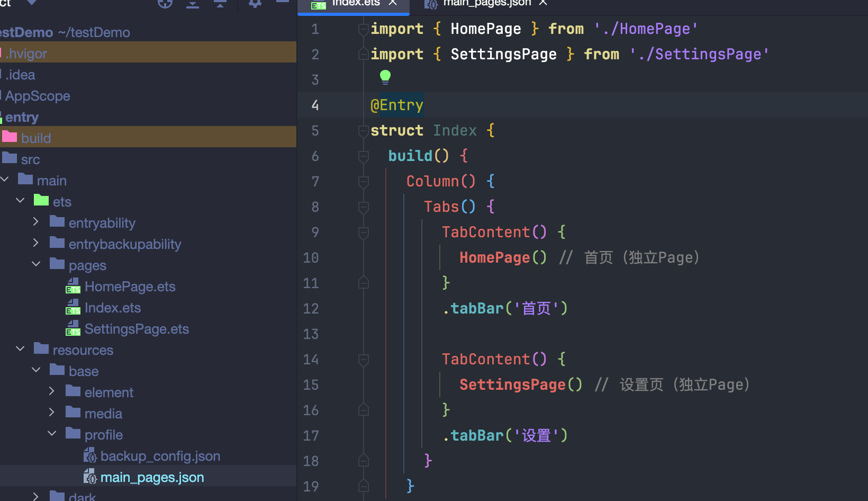Expand the media folder in resources
The image size is (868, 501).
click(x=52, y=413)
